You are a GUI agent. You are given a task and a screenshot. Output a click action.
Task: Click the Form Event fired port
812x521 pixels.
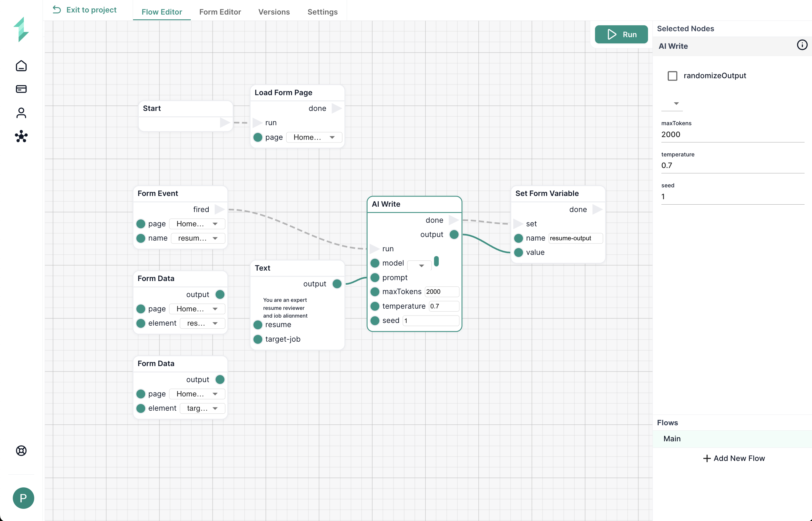[220, 209]
